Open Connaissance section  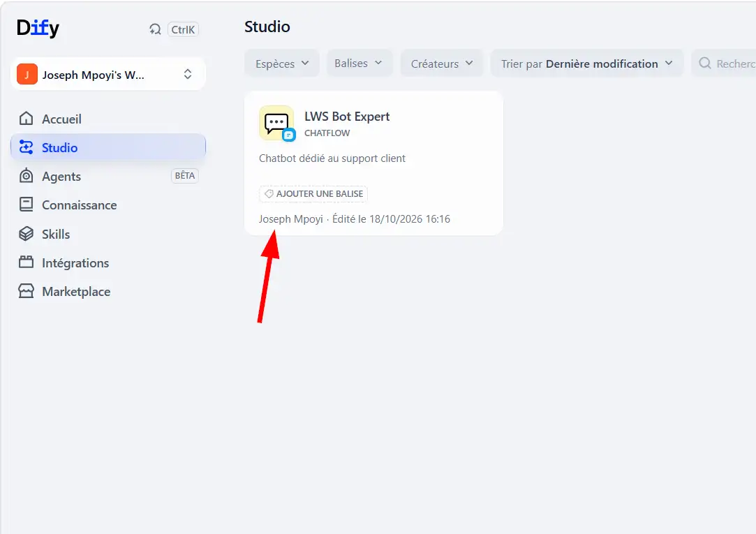point(108,205)
